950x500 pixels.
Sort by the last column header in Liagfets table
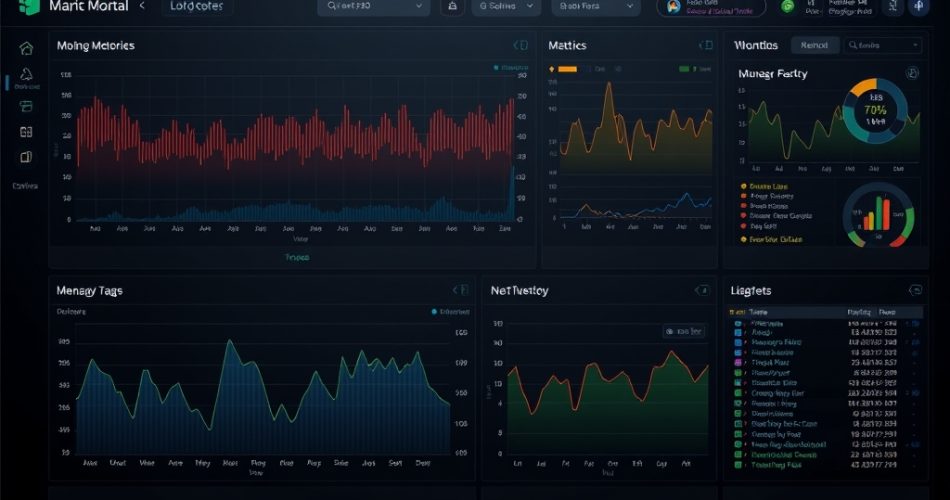pos(888,312)
